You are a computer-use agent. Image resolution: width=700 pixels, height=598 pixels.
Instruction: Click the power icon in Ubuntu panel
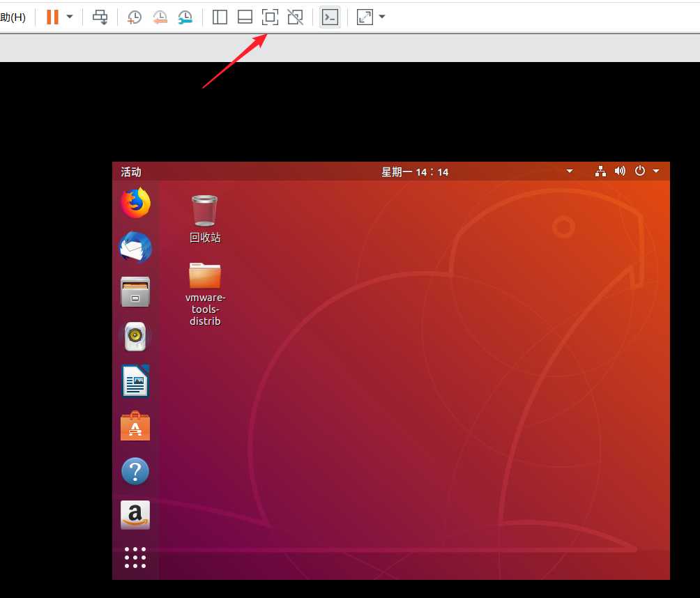[640, 171]
